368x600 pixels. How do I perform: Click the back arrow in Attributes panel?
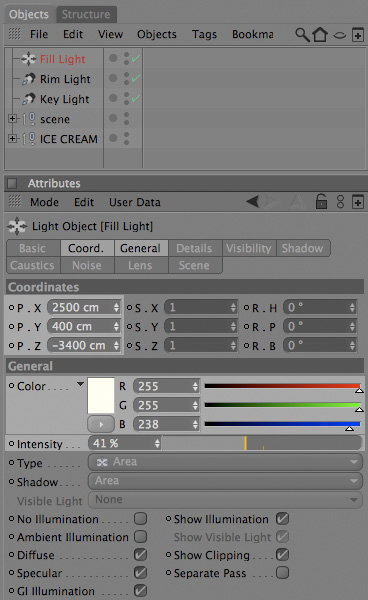pyautogui.click(x=252, y=201)
